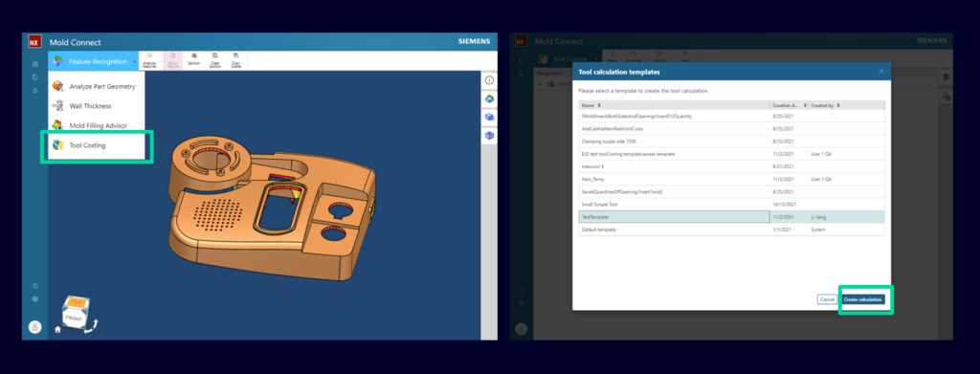Select Tool Costing menu entry

tap(97, 145)
